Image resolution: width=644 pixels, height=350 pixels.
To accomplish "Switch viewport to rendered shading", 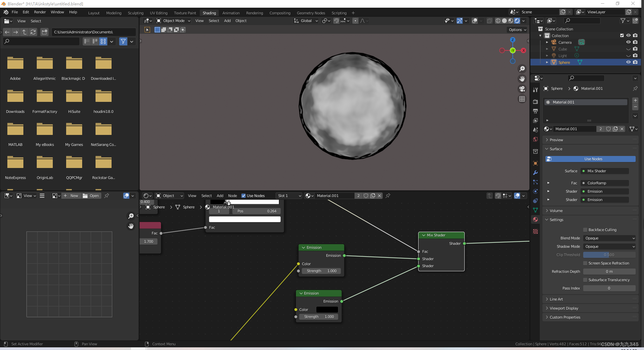I will tap(517, 21).
